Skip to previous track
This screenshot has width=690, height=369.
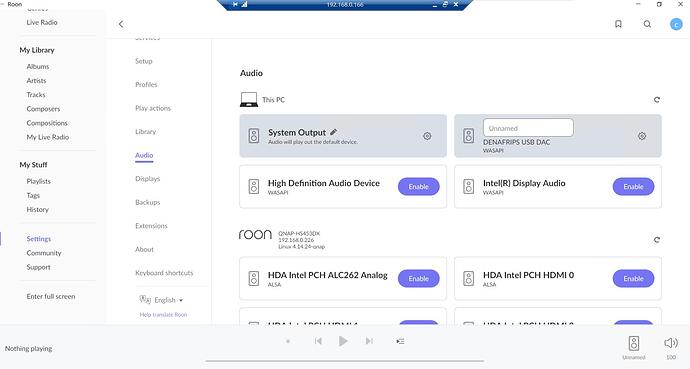318,341
